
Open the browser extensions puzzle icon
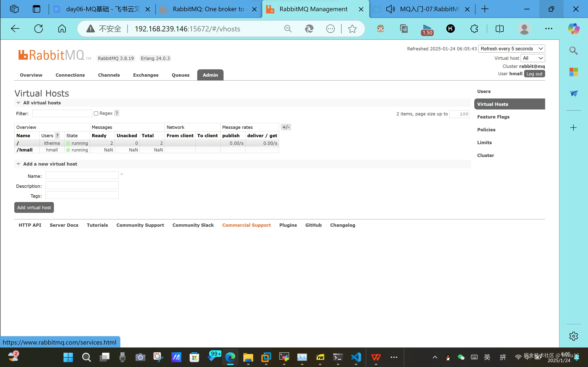(474, 29)
